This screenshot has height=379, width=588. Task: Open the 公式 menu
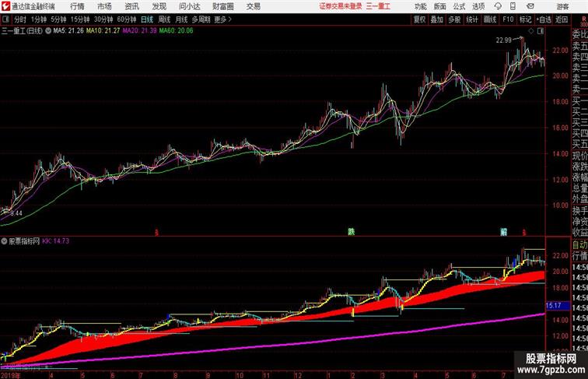coord(459,6)
